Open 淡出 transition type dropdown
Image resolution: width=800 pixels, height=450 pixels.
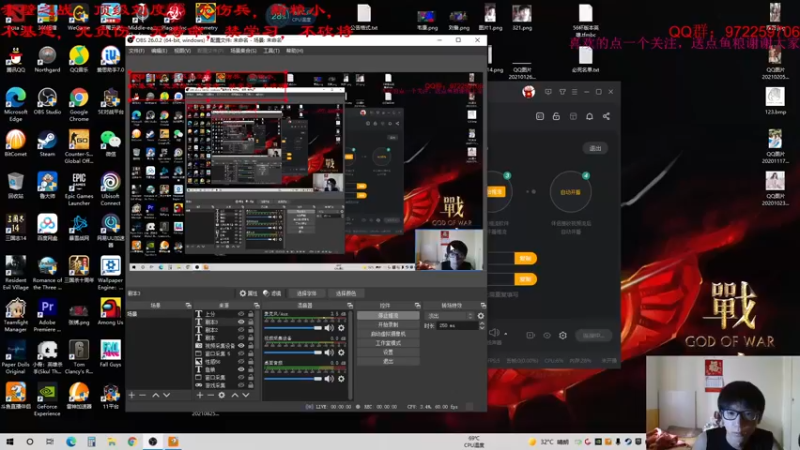click(x=450, y=316)
